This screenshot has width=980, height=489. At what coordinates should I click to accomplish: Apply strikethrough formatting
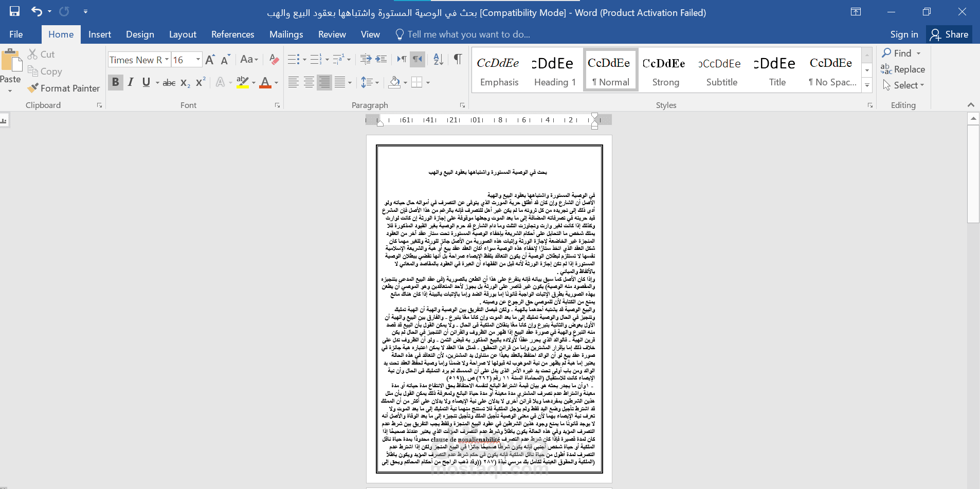point(169,82)
